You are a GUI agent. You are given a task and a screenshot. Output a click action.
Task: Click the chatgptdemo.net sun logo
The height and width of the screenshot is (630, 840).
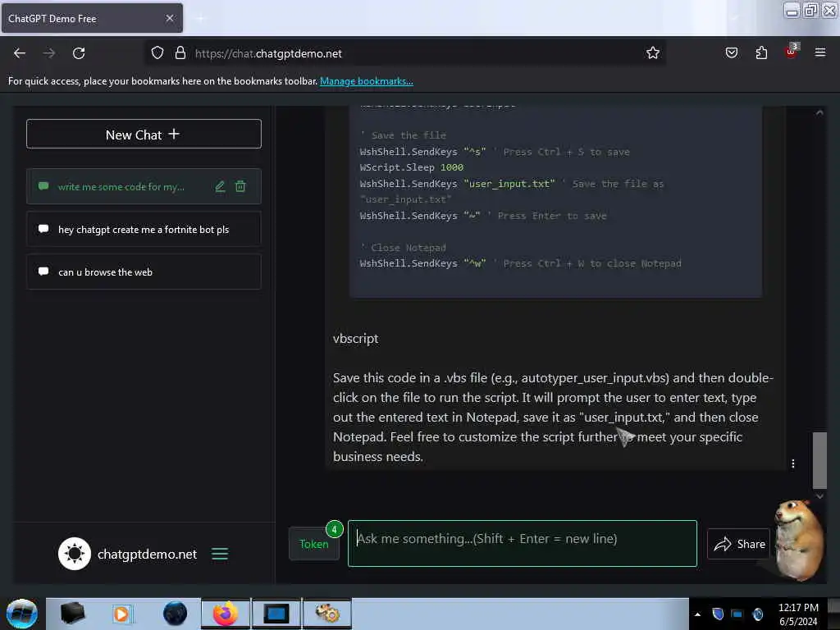pos(75,554)
